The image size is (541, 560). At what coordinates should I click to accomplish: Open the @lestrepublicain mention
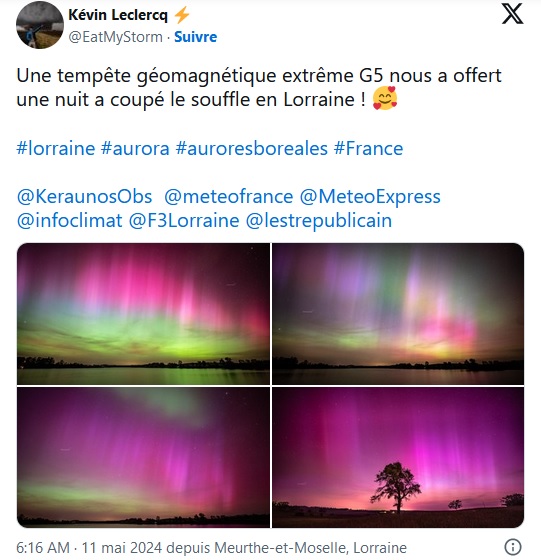319,221
